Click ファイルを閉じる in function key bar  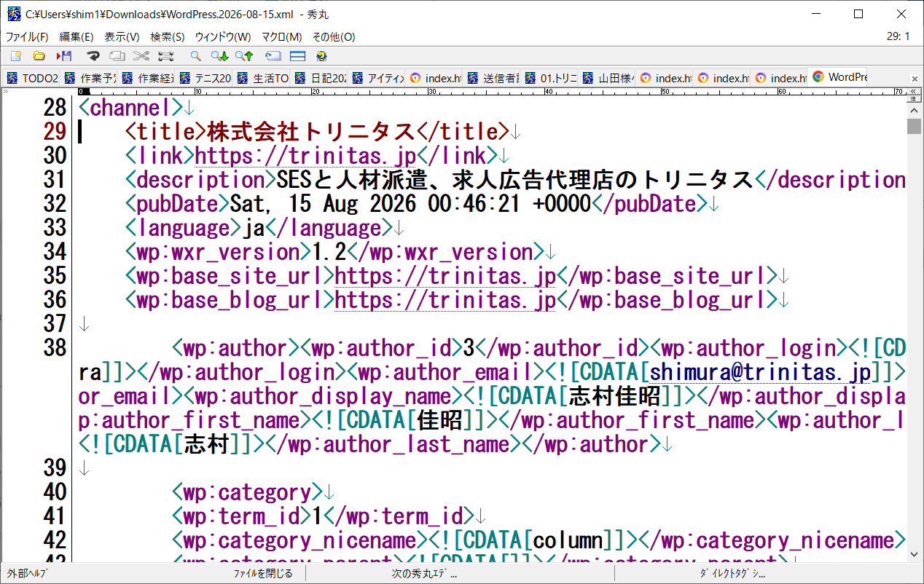263,573
